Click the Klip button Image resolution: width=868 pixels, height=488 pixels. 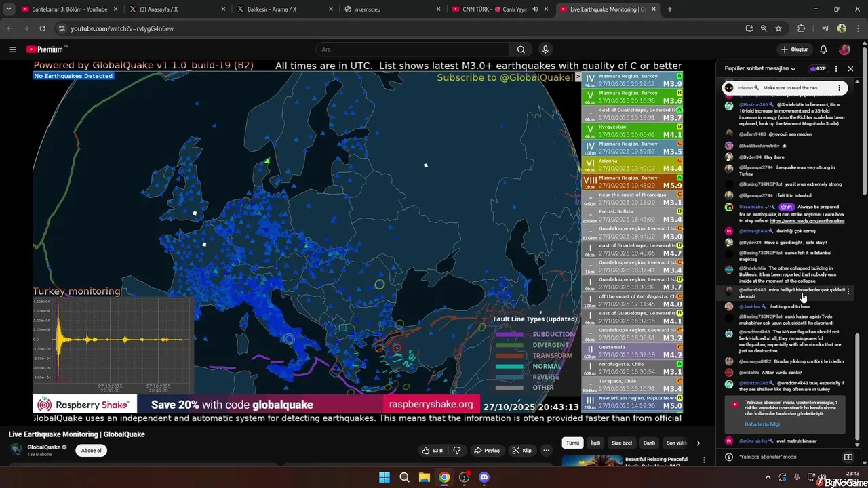521,450
